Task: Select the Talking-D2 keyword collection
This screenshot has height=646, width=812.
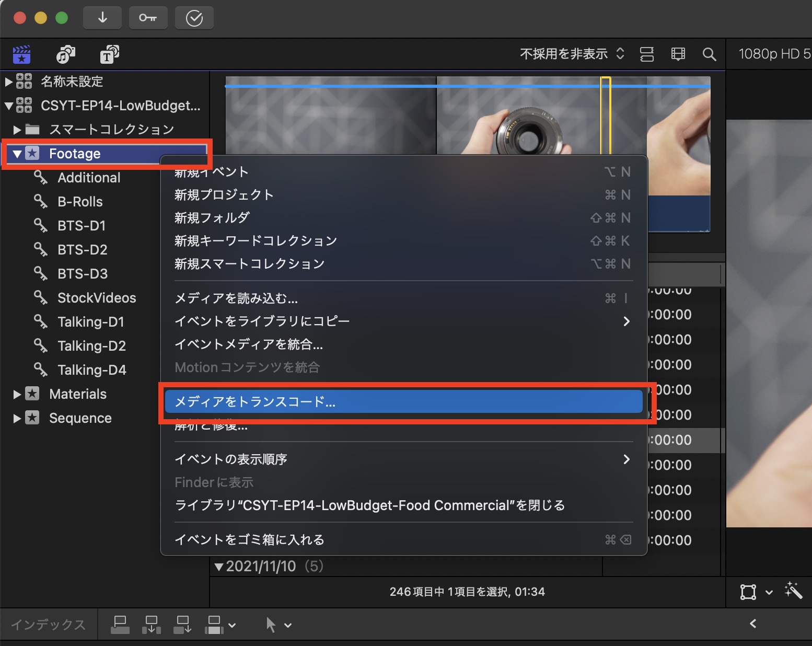Action: pos(91,346)
